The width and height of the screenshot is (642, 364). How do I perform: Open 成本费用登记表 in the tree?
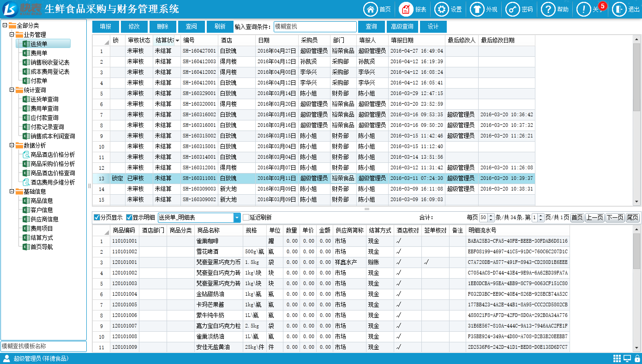click(x=50, y=72)
